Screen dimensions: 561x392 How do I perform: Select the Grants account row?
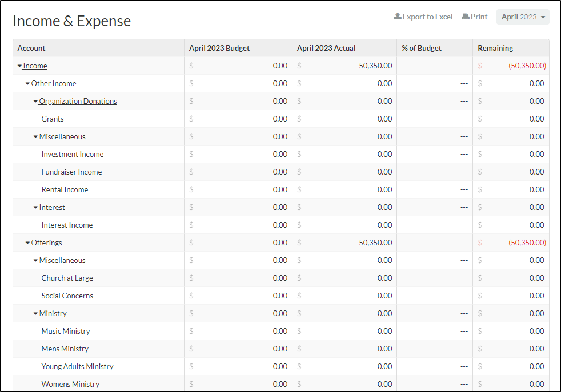(281, 119)
